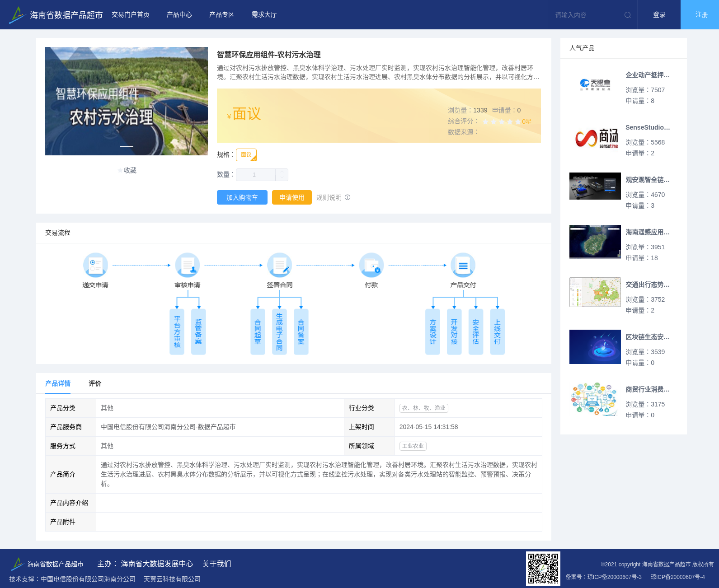Click the 规则说明 info icon
Image resolution: width=719 pixels, height=588 pixels.
click(348, 197)
